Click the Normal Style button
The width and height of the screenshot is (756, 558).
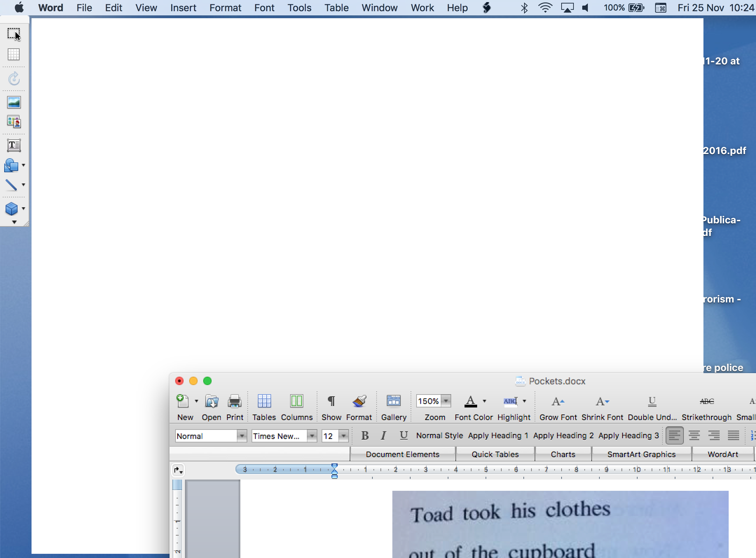(x=439, y=435)
